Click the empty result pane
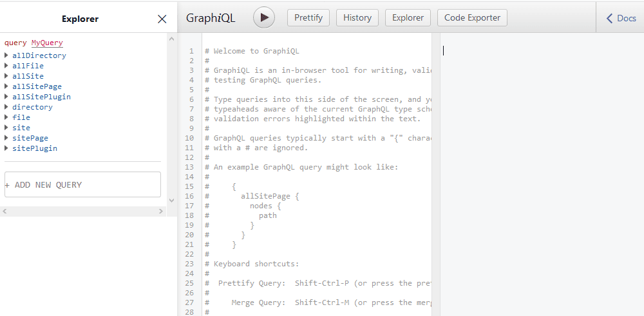The image size is (644, 316). pyautogui.click(x=542, y=175)
